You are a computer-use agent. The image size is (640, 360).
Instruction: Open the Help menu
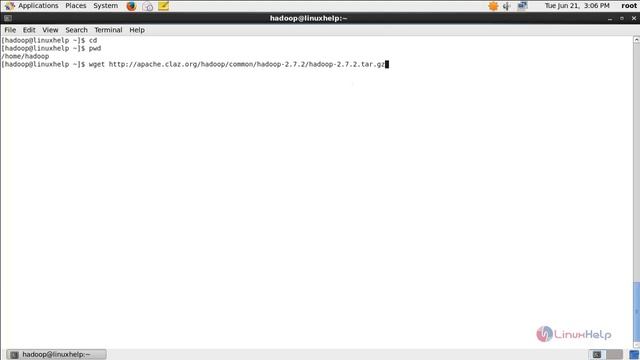[x=137, y=30]
